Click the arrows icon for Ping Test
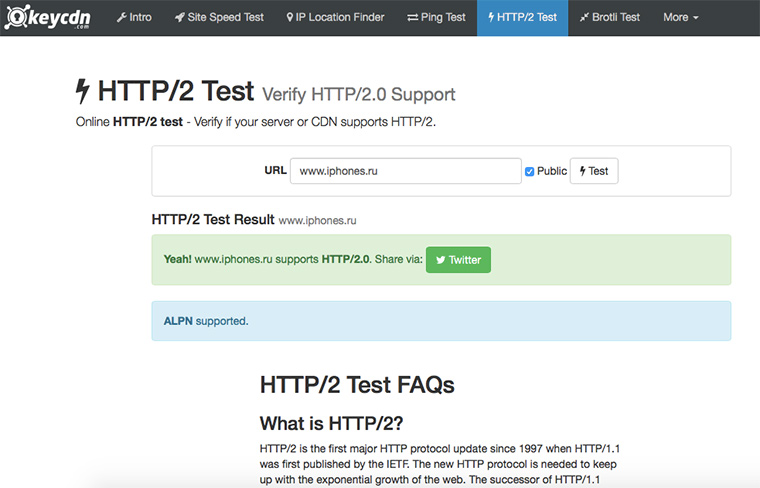 pos(413,18)
